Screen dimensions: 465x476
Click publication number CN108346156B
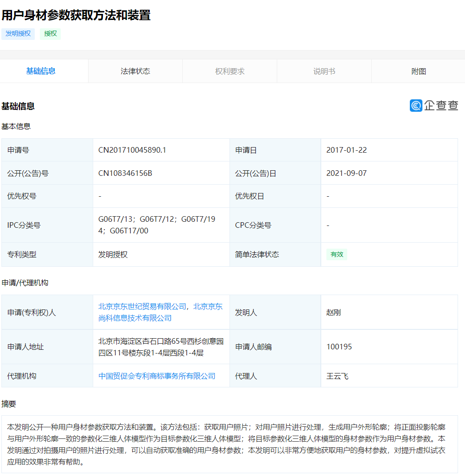pos(125,173)
